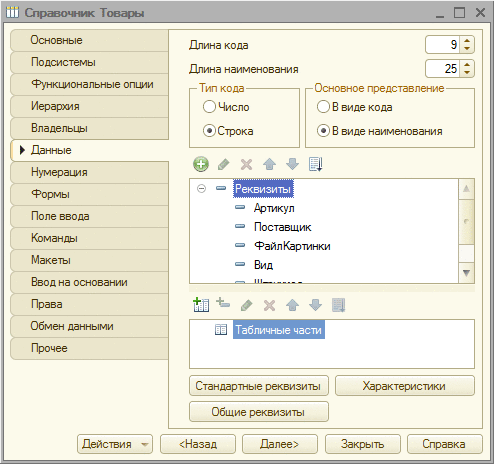Select the Число code type radio button
Image resolution: width=494 pixels, height=464 pixels.
pos(209,107)
